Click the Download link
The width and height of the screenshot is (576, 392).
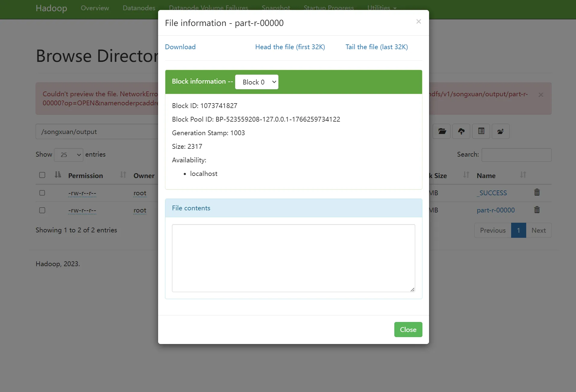pos(180,47)
